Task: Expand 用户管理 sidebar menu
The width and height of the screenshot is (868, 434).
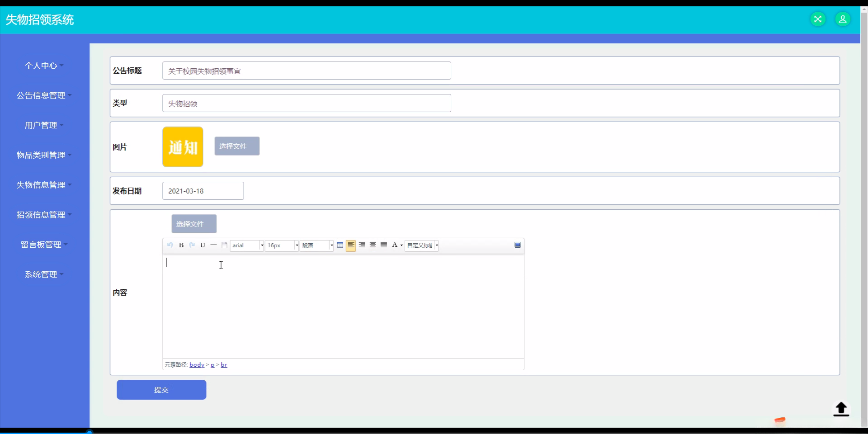Action: [x=44, y=125]
